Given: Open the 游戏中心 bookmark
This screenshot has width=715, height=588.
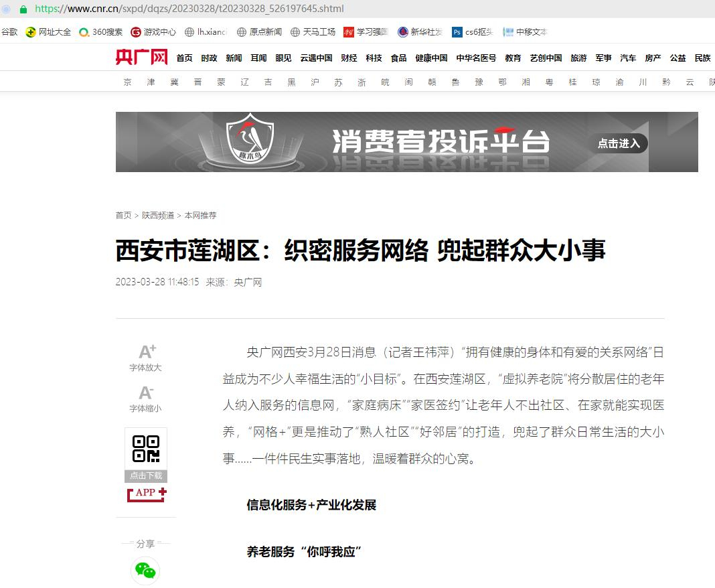Looking at the screenshot, I should point(153,31).
